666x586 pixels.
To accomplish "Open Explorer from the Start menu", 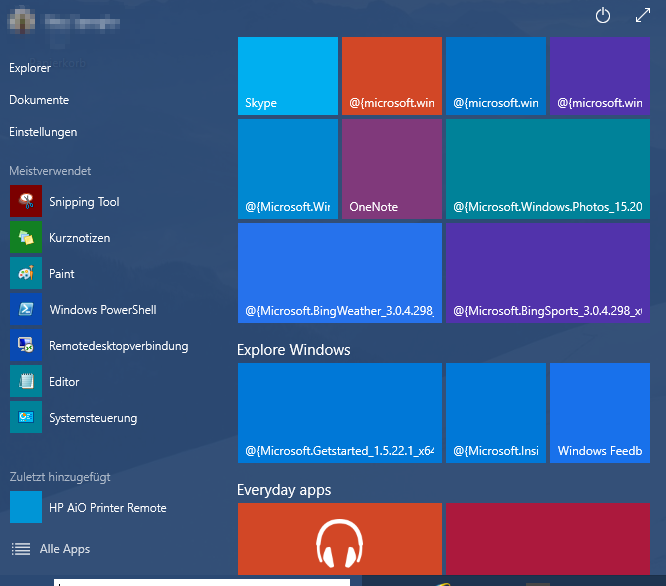I will coord(30,68).
